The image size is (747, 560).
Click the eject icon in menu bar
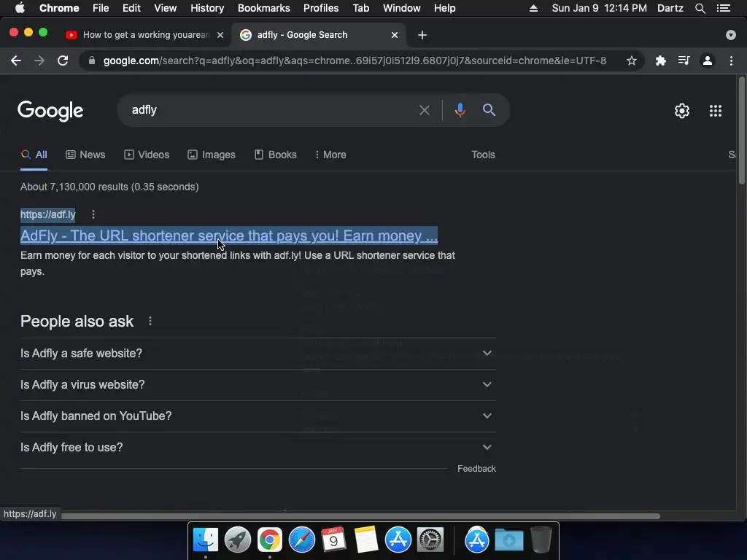533,8
